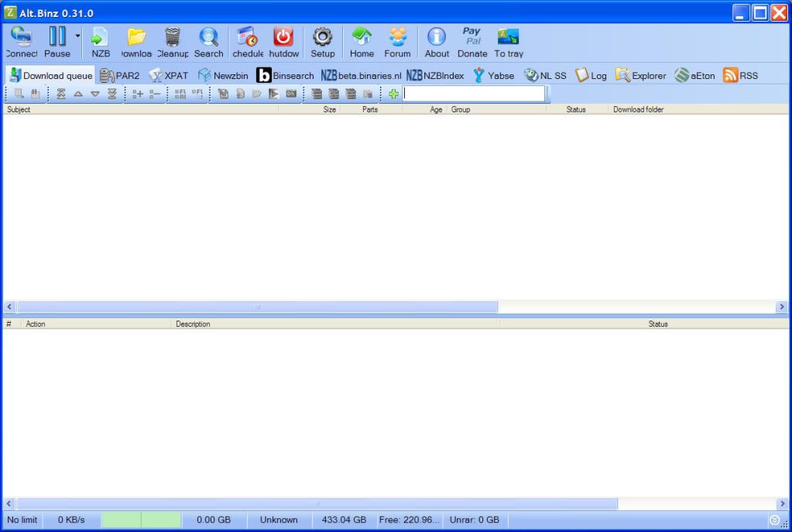Viewport: 792px width, 532px height.
Task: Click the No limit speed indicator
Action: point(22,520)
